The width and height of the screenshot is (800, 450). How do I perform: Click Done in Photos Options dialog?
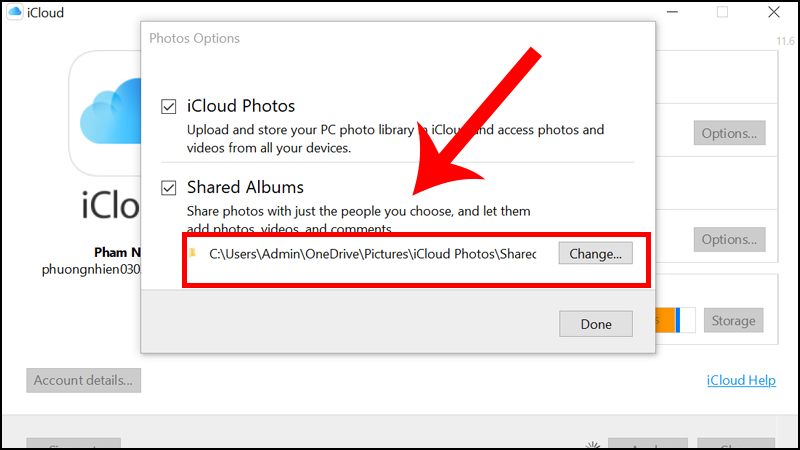(x=596, y=324)
